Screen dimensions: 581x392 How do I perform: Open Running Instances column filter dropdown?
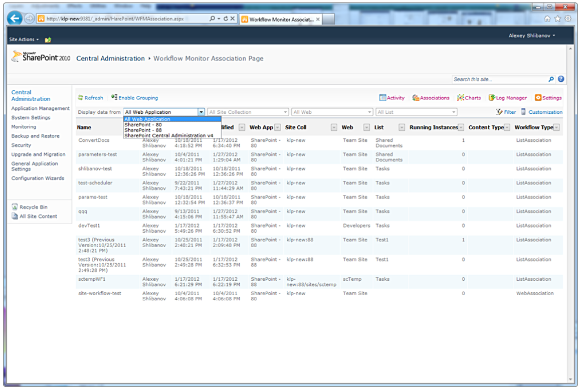461,128
